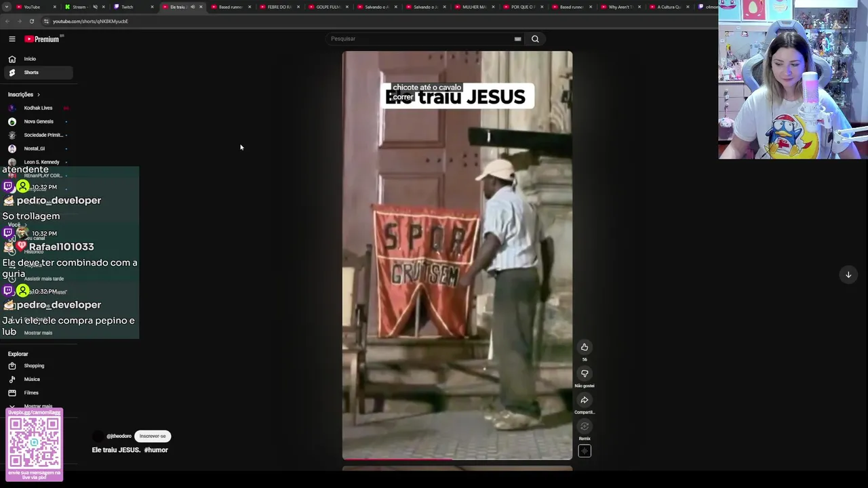Switch to the A Cultura Qu browser tab
The image size is (868, 488).
point(669,7)
